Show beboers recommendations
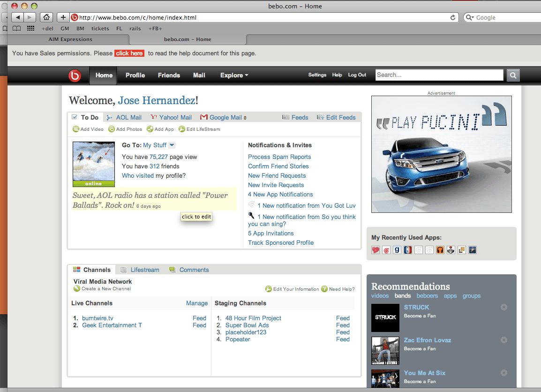This screenshot has height=392, width=541. [x=427, y=296]
